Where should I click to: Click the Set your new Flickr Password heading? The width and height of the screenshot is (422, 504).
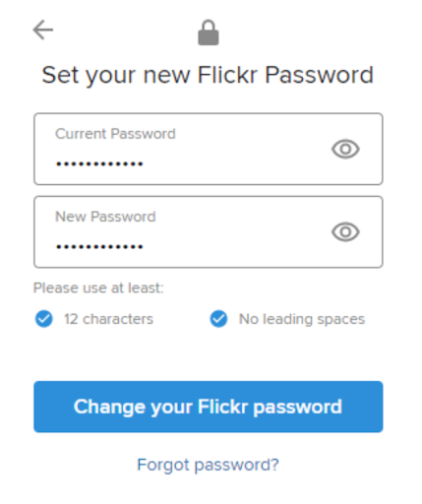208,75
